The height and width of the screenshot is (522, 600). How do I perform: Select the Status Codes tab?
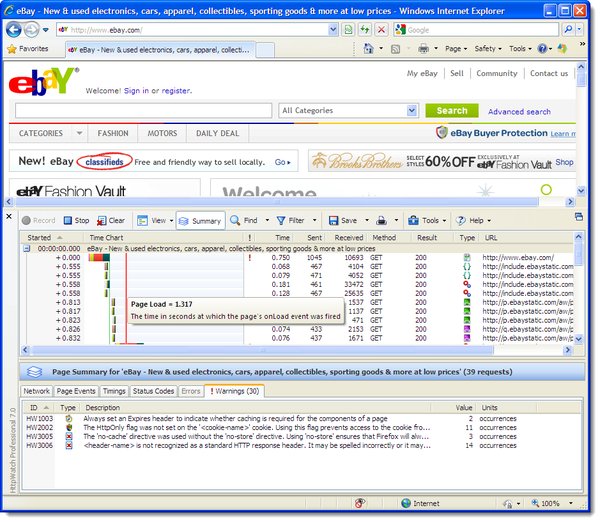tap(153, 391)
